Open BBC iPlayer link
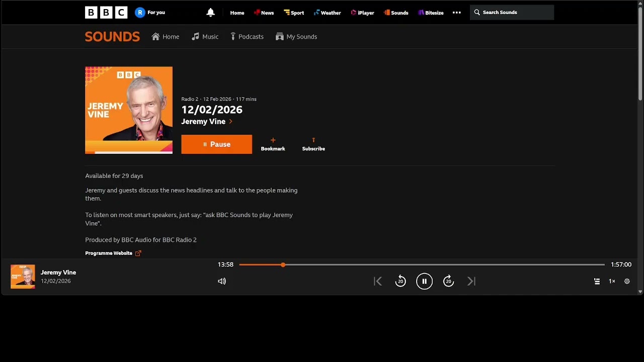This screenshot has height=362, width=644. pos(362,13)
